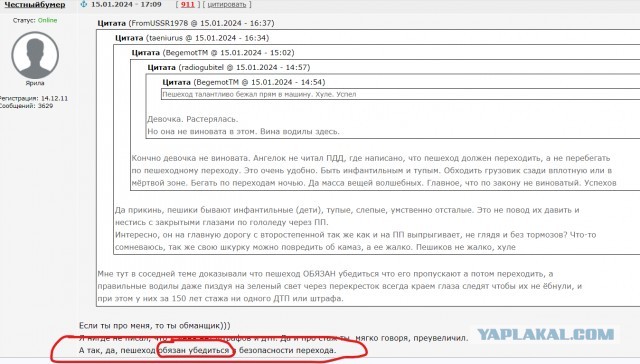640x364 pixels.
Task: Click the innermost quote 'Пешеход талантливо бежал'
Action: pos(259,94)
